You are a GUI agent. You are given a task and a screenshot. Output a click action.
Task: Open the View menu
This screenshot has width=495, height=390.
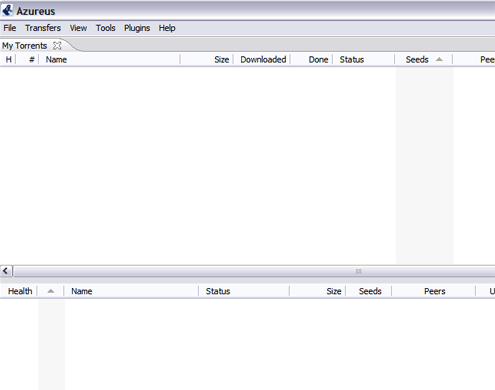tap(78, 28)
